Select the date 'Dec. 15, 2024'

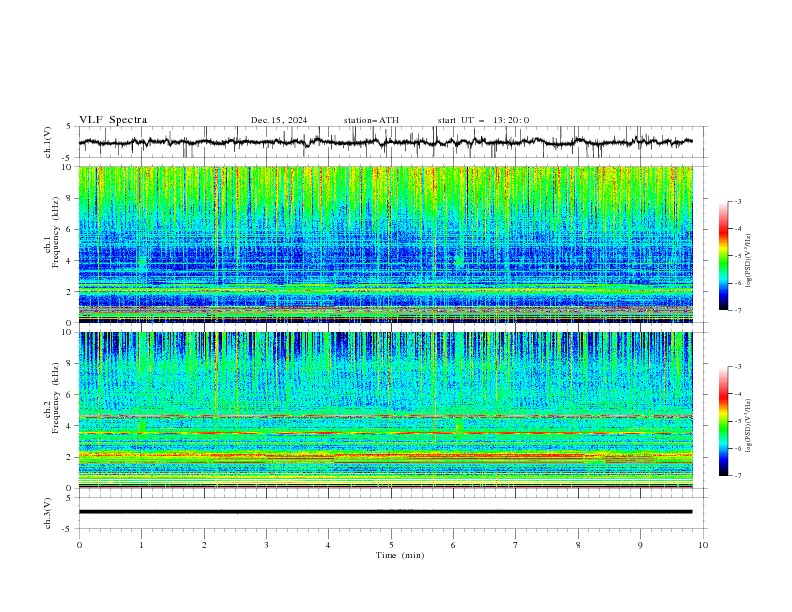tap(279, 120)
